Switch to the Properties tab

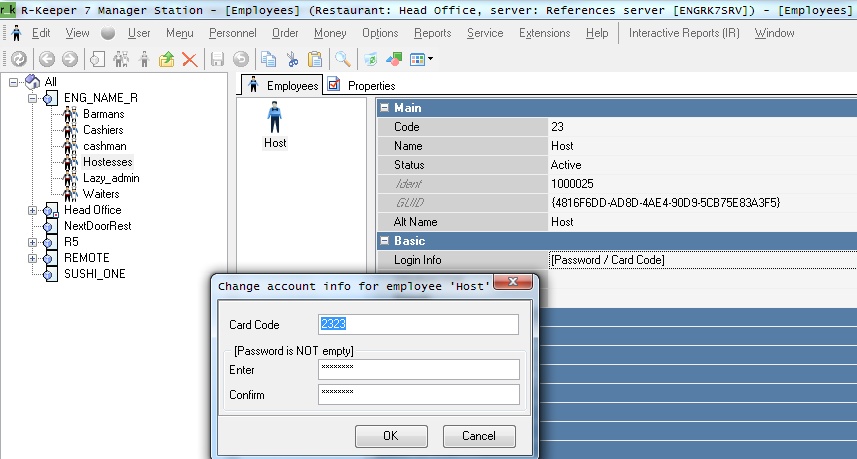[x=361, y=85]
